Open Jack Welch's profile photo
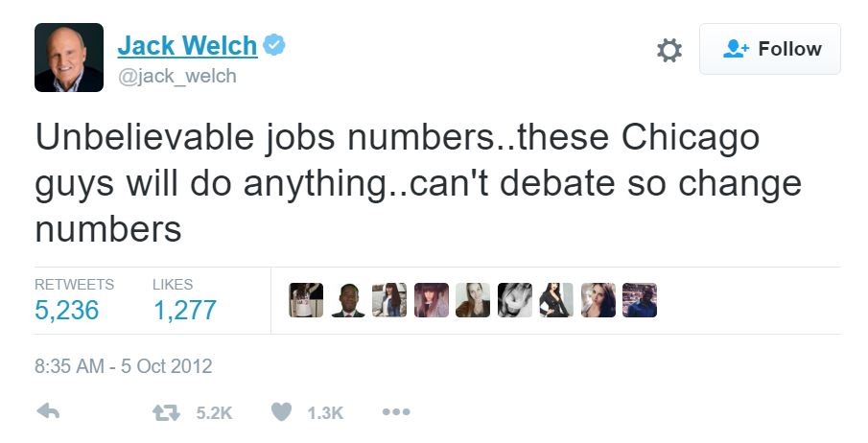 pos(69,58)
